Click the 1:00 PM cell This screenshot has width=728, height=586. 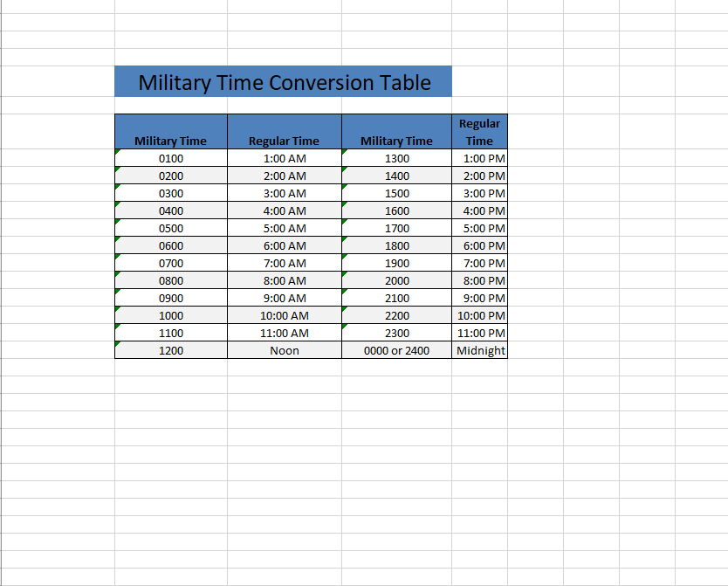tap(479, 158)
